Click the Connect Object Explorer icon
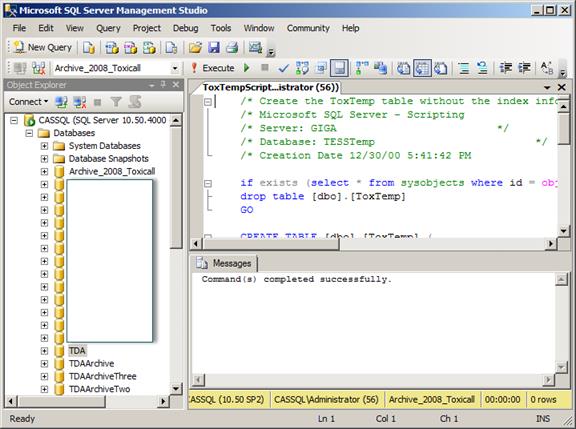 [x=61, y=102]
